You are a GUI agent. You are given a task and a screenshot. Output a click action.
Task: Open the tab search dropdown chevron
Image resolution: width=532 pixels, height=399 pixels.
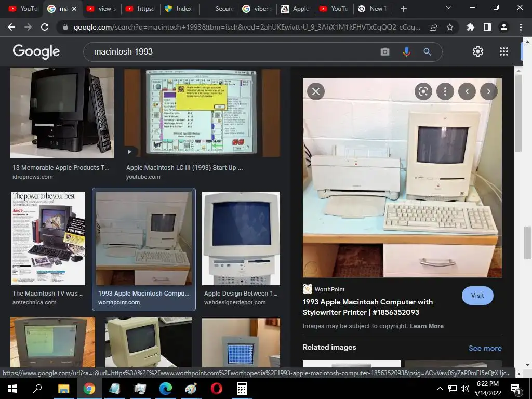tap(448, 8)
